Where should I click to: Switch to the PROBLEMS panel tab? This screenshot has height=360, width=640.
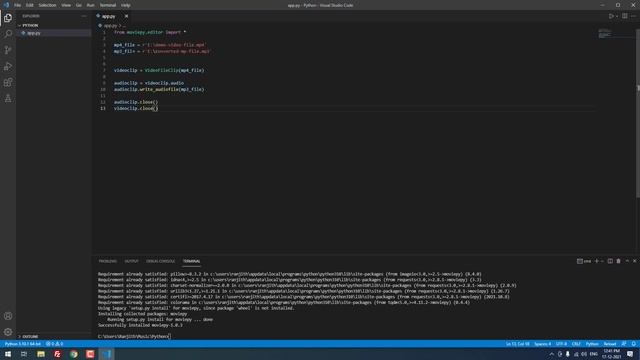click(107, 261)
